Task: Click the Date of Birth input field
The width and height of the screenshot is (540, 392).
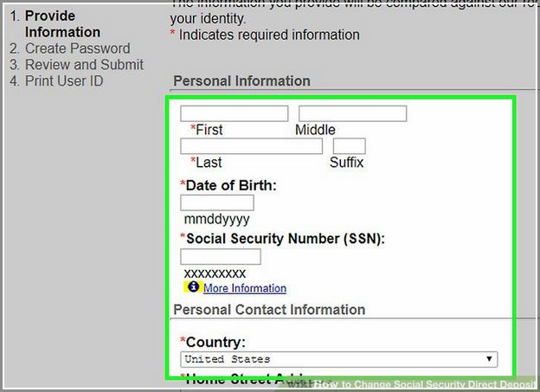Action: click(x=217, y=202)
